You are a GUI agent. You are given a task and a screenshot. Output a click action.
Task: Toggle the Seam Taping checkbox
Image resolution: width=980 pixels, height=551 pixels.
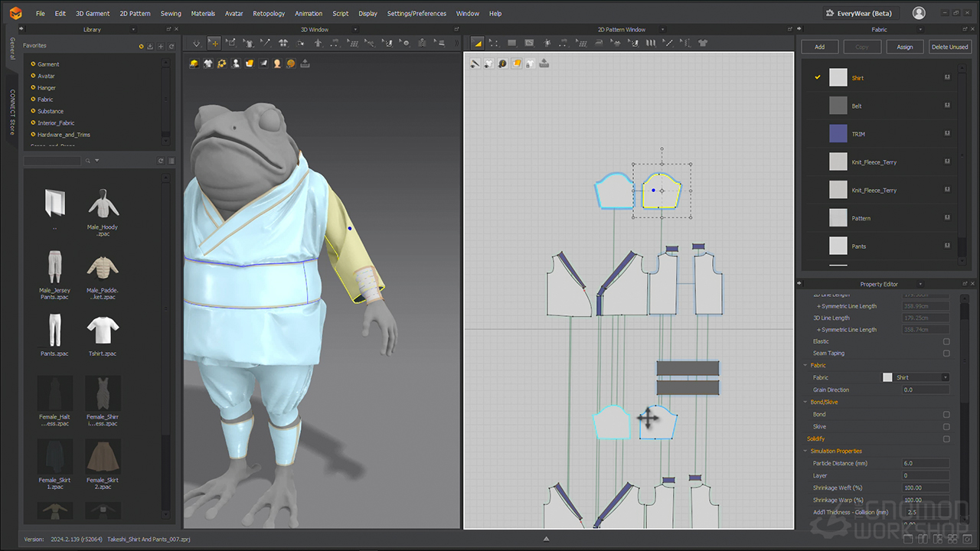click(x=946, y=354)
